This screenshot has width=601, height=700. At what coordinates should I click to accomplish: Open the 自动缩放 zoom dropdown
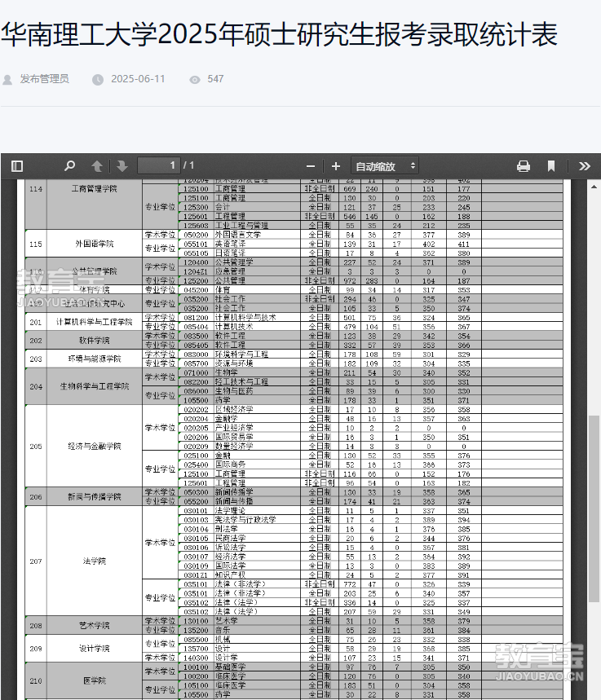pyautogui.click(x=385, y=166)
